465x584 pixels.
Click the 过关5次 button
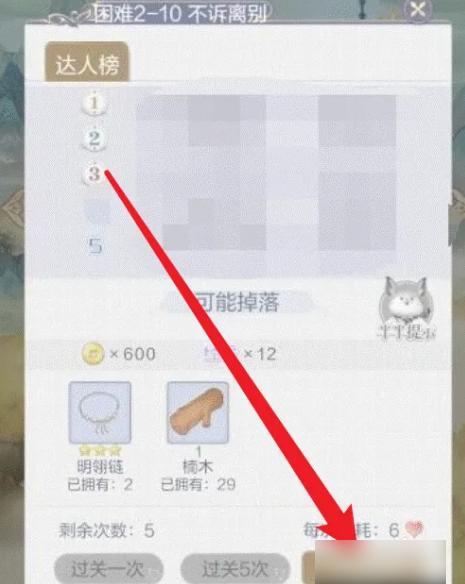tap(235, 568)
